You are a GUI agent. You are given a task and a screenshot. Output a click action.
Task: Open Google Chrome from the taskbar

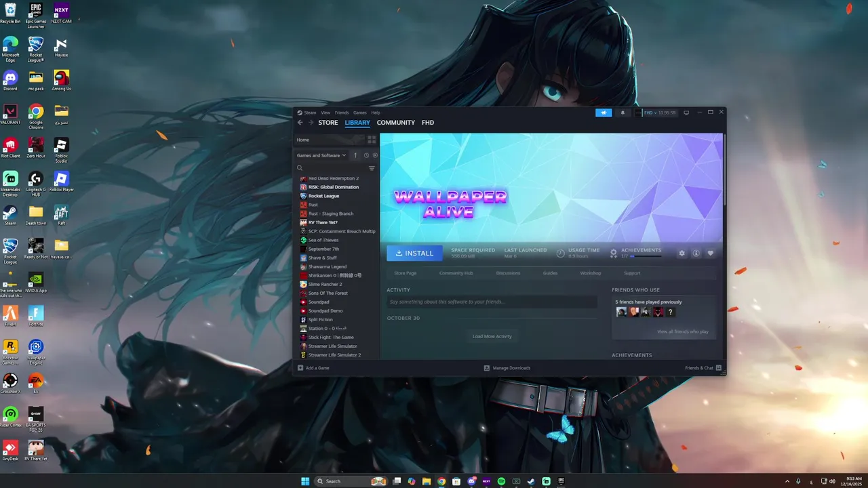click(x=441, y=481)
